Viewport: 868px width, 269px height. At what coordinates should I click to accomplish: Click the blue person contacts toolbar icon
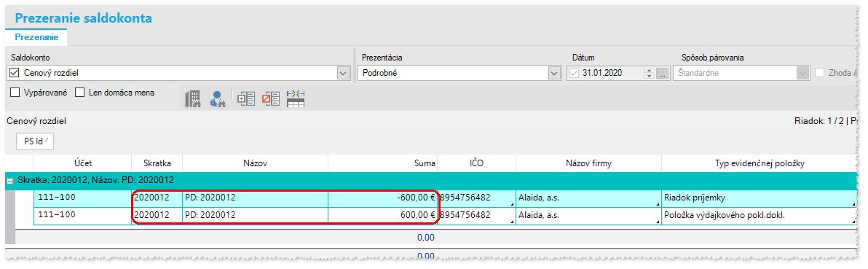pos(217,98)
